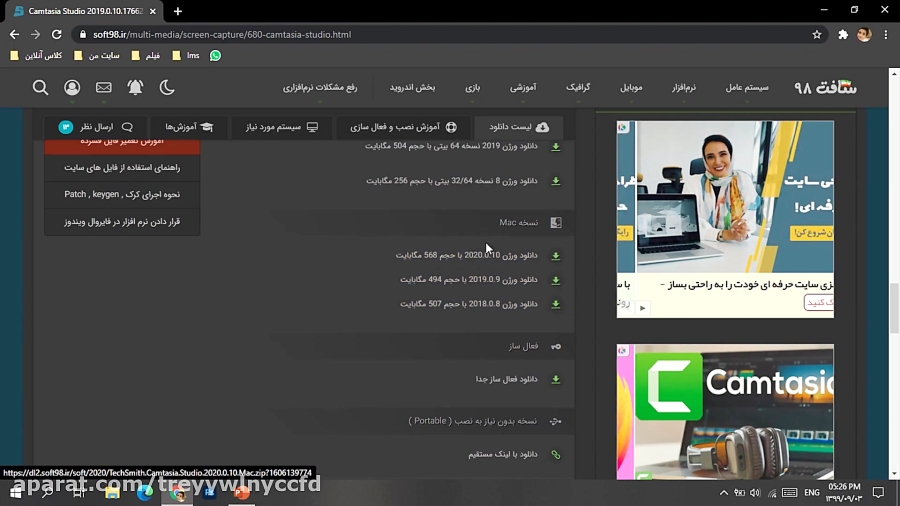The height and width of the screenshot is (506, 900).
Task: Open the ارسال نظر comments tab
Action: 95,127
